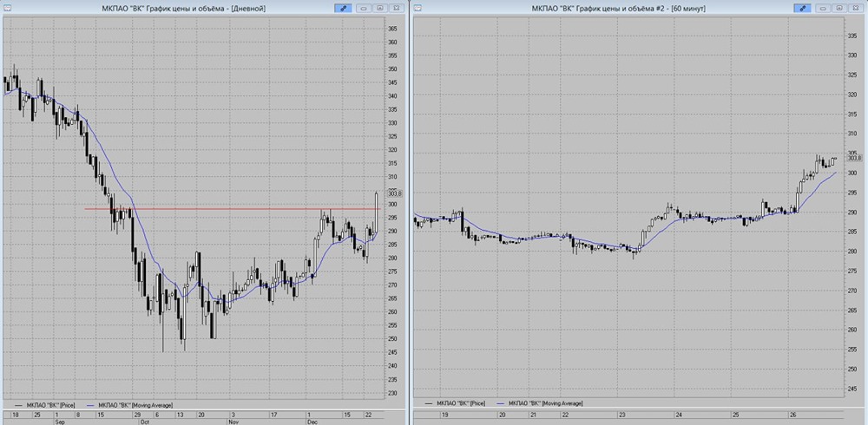
Task: Click the 60 минут chart title bar text
Action: point(618,9)
